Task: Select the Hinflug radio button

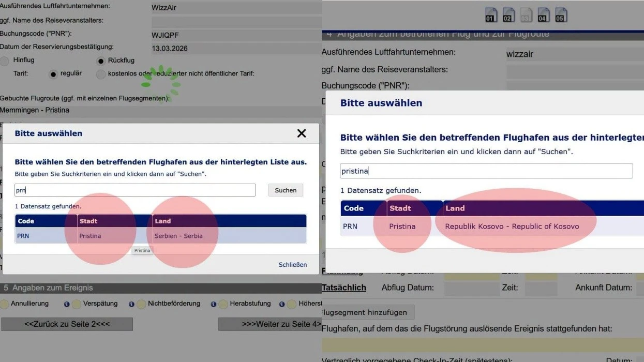Action: [5, 61]
